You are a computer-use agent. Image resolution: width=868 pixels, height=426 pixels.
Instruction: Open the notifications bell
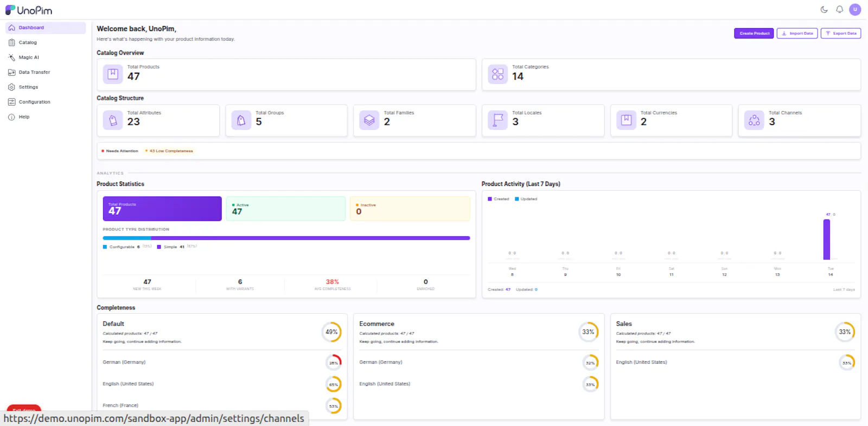pos(839,9)
